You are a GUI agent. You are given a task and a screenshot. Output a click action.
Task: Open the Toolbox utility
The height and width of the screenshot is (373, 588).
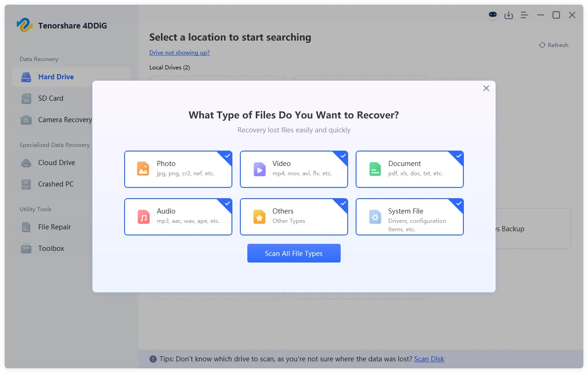(50, 248)
